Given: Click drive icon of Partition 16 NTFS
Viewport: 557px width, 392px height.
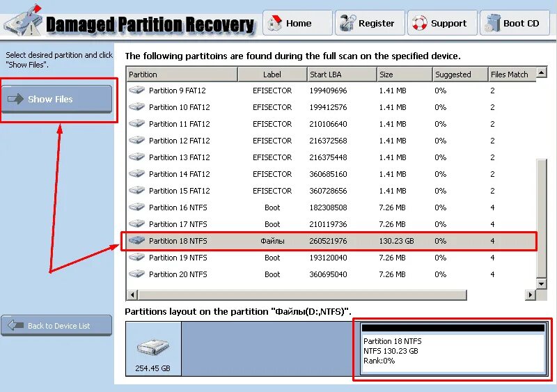Looking at the screenshot, I should [136, 207].
